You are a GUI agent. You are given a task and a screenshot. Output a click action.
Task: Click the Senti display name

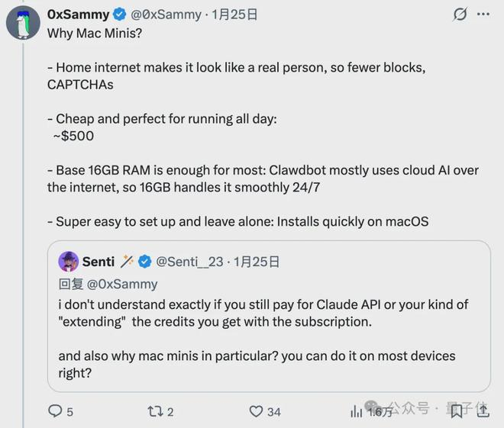point(99,262)
